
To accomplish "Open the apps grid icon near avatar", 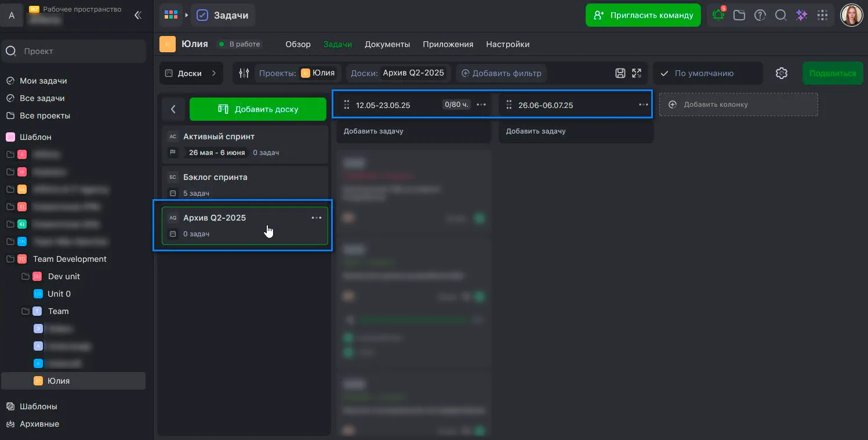I will 822,16.
